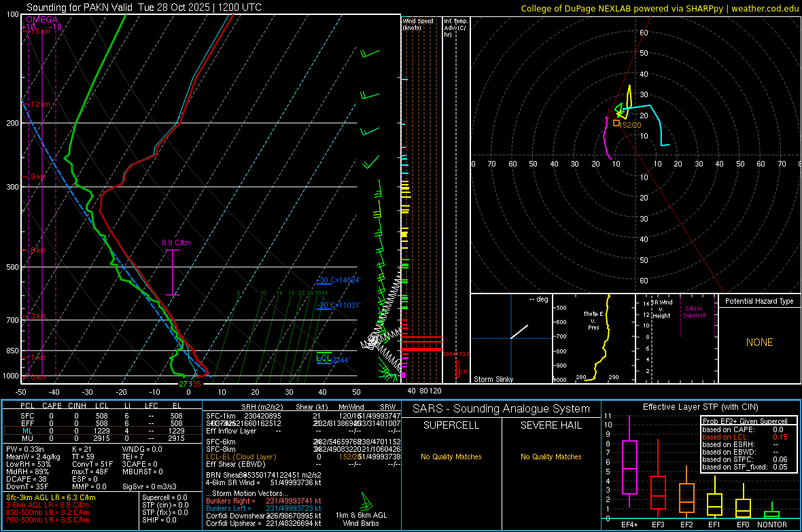Viewport: 802px width, 532px height.
Task: Click the based on LCL: 0.15 line
Action: [745, 437]
